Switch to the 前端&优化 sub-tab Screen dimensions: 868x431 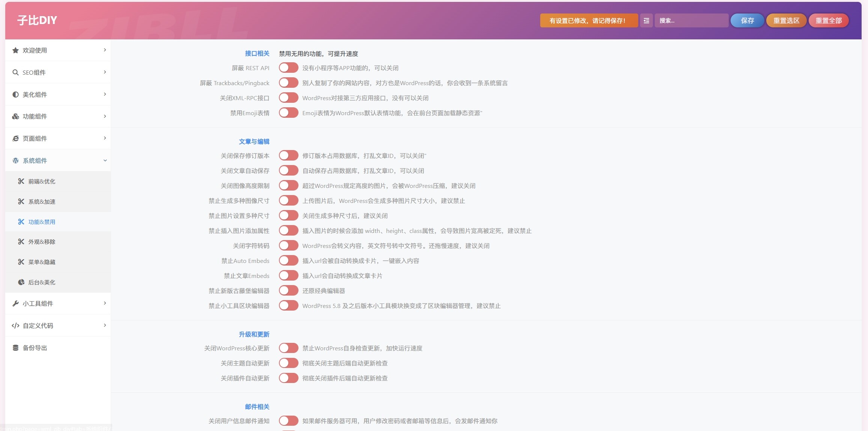pyautogui.click(x=41, y=181)
